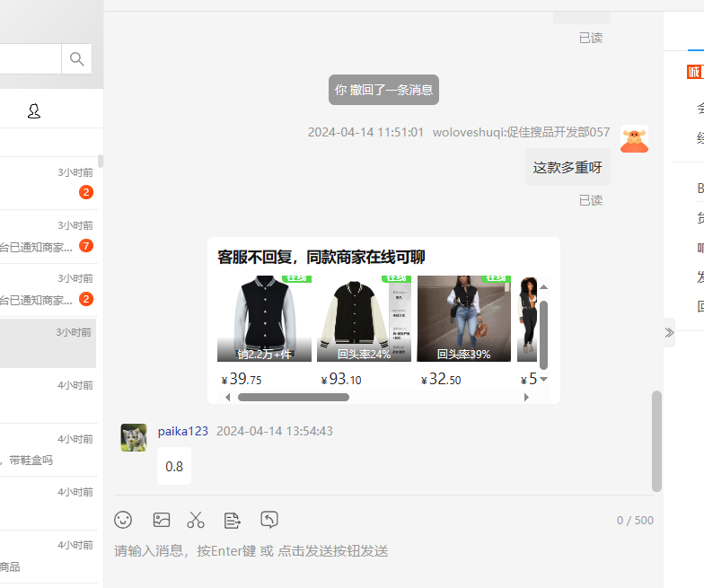704x588 pixels.
Task: Click timestamp 2024-04-14 13:54:43
Action: [275, 431]
